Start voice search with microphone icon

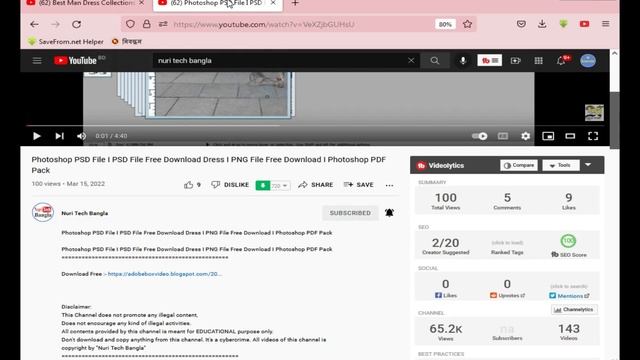(x=463, y=60)
